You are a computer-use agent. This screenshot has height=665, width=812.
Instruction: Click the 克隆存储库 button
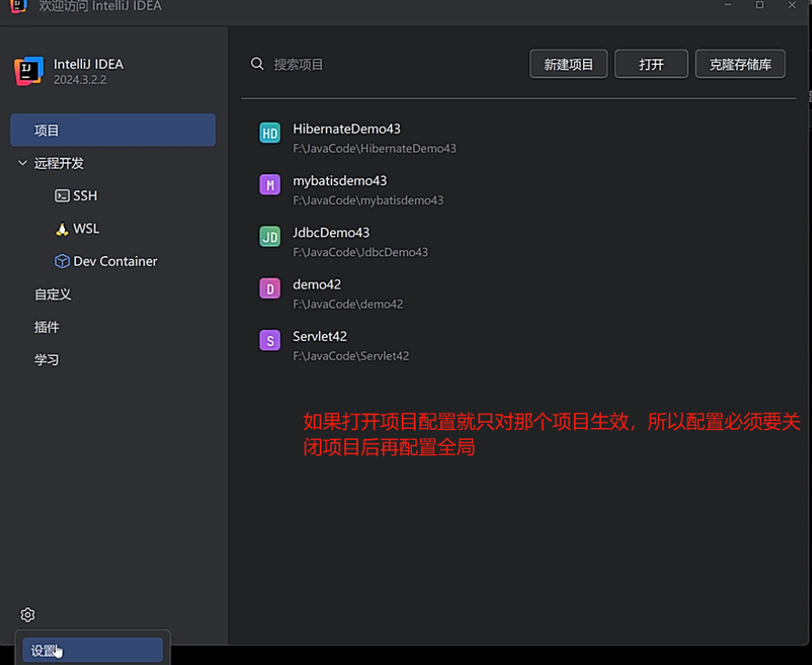pos(741,64)
